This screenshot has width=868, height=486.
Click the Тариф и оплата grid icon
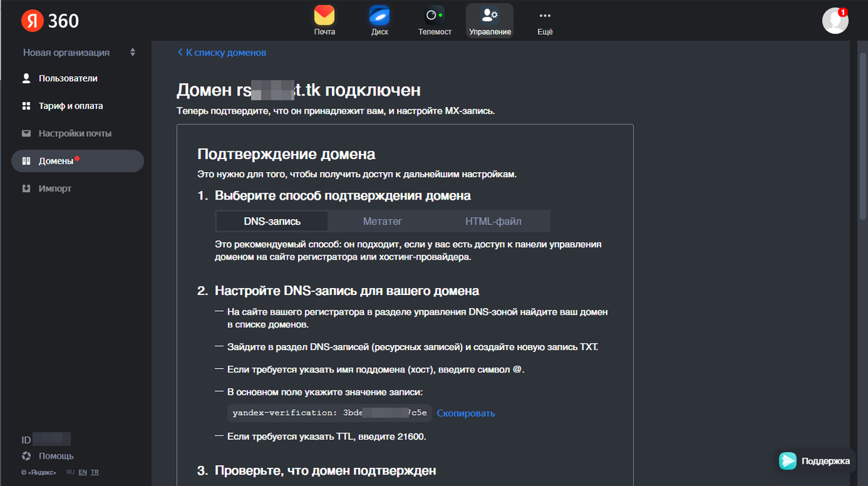coord(27,106)
